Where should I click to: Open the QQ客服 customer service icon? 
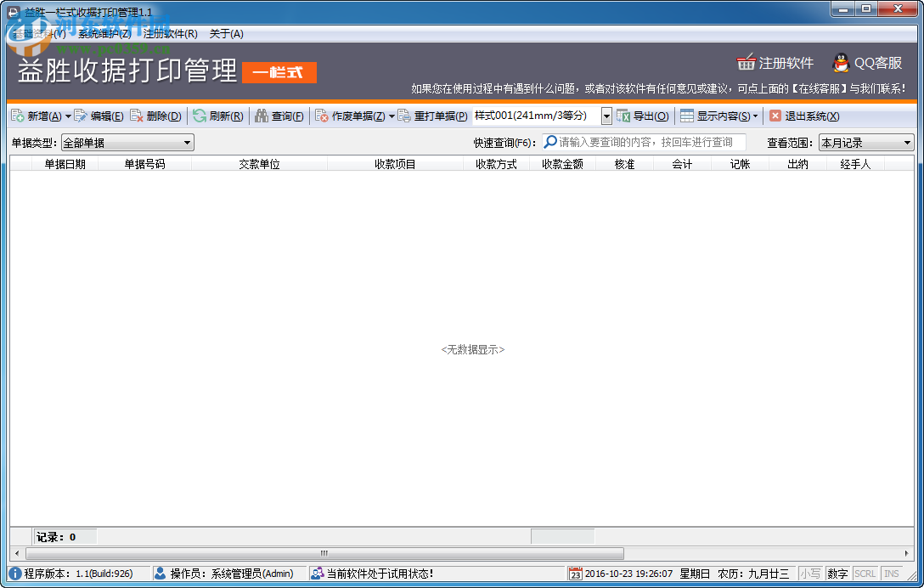click(841, 62)
